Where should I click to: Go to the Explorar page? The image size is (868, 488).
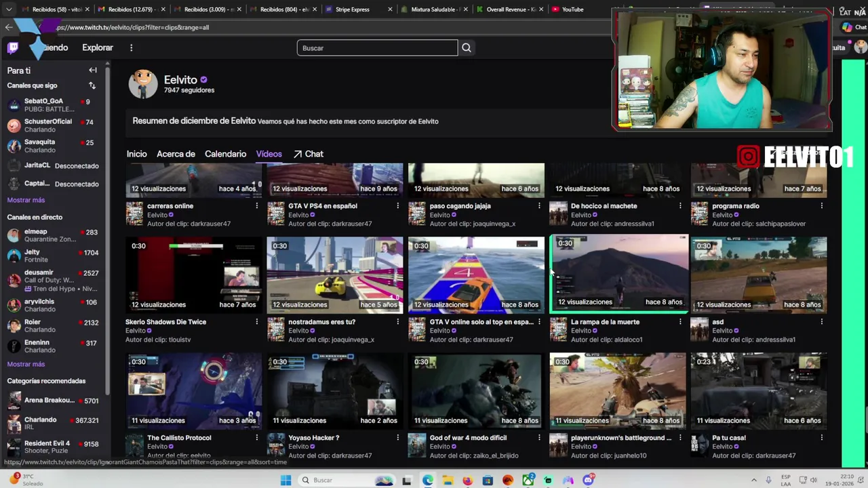point(98,47)
